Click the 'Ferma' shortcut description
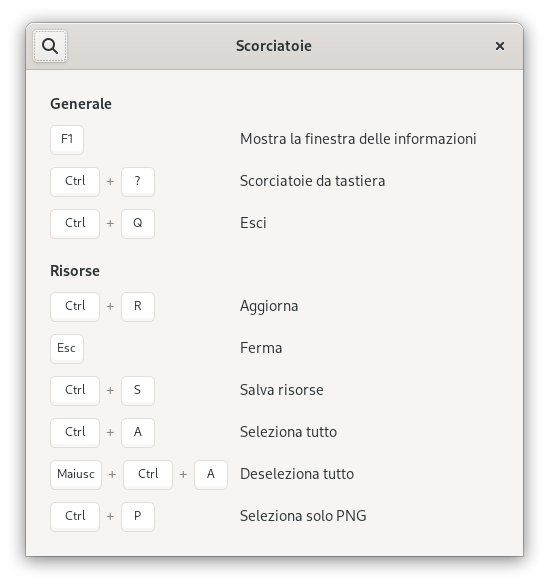Viewport: 549px width, 585px height. click(261, 348)
